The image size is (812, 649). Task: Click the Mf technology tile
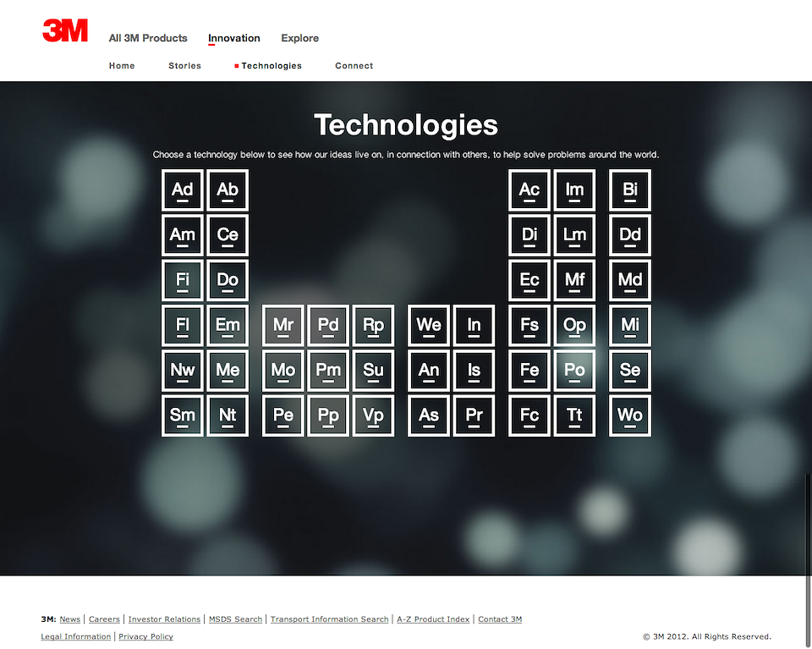574,280
